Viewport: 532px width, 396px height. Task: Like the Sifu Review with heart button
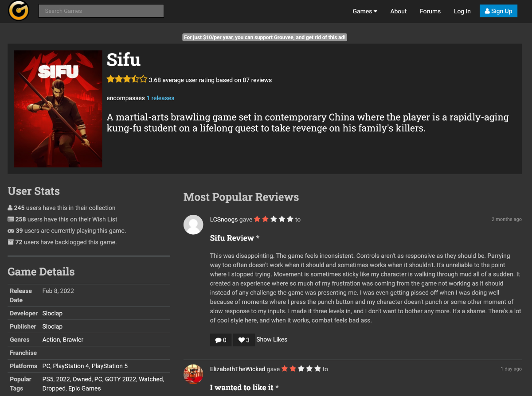tap(244, 340)
